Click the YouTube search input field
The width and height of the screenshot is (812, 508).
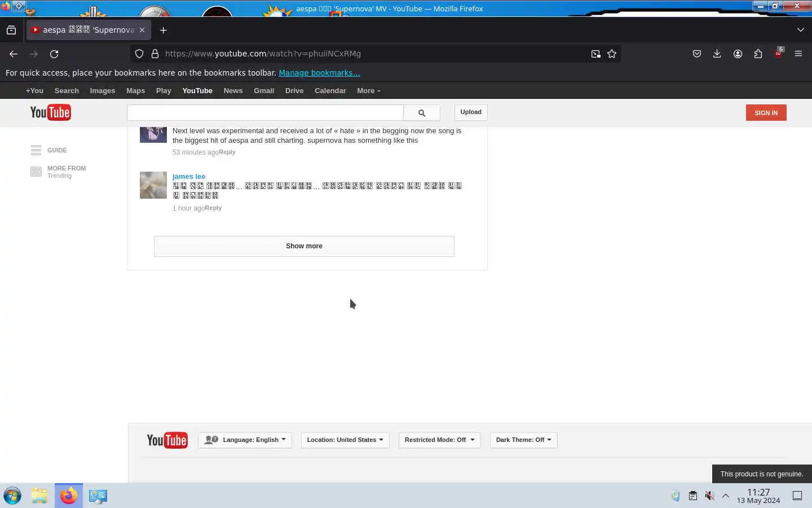pos(265,113)
